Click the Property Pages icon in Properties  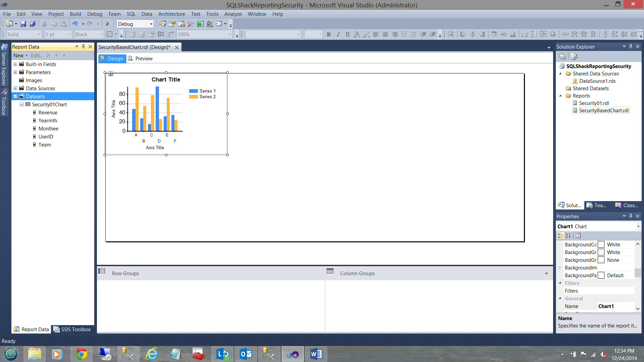coord(578,236)
